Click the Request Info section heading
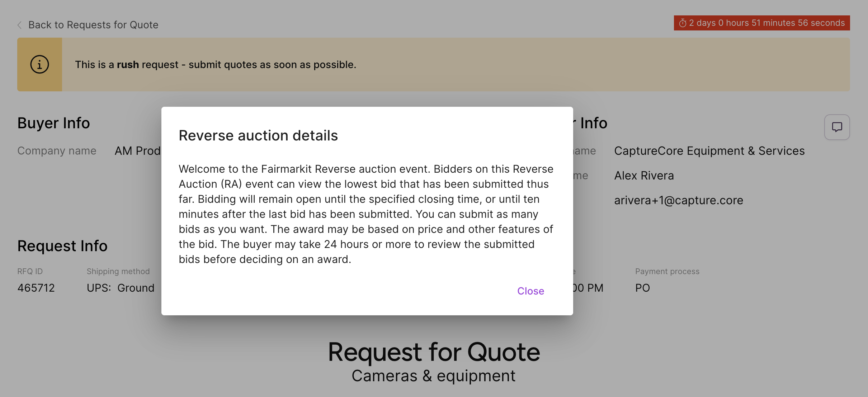 pos(62,246)
